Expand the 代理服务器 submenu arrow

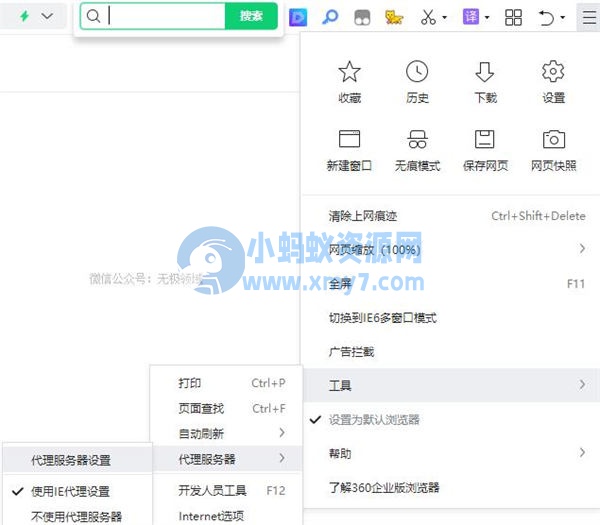click(x=282, y=458)
